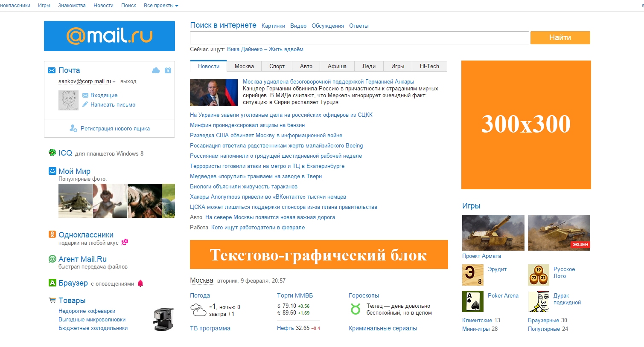Switch to the Авто tab
Viewport: 644px width, 347px height.
306,66
